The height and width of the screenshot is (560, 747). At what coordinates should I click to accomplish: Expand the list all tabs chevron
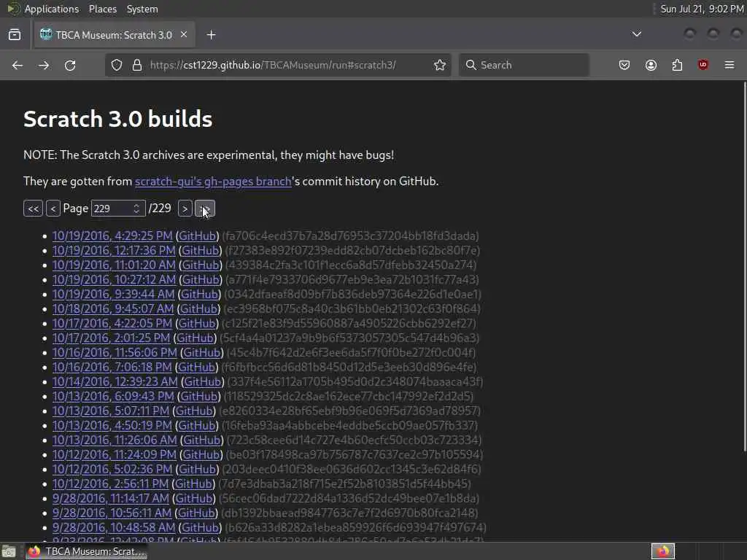point(636,34)
